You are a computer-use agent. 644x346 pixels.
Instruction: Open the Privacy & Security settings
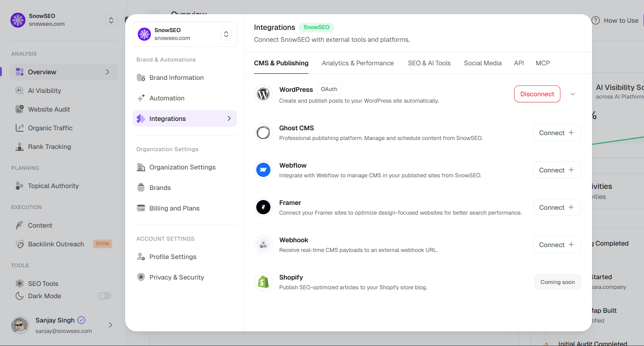(185, 277)
